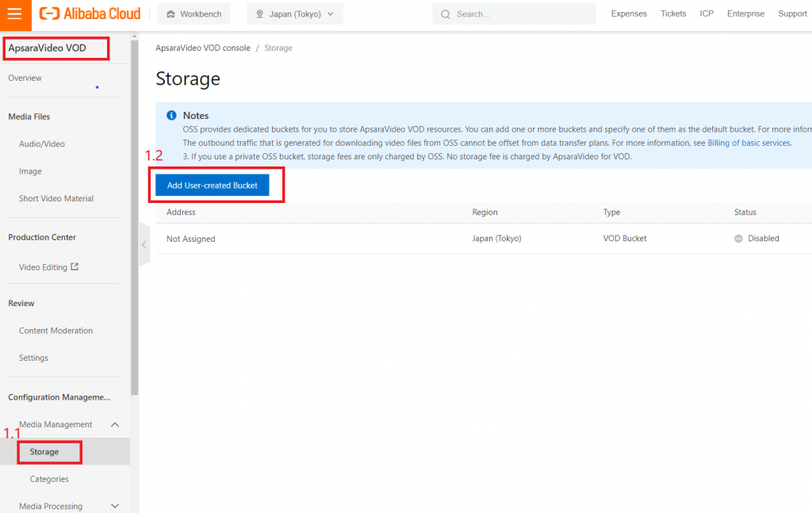Viewport: 812px width, 513px height.
Task: Click the Configuration Management heading
Action: pyautogui.click(x=59, y=397)
